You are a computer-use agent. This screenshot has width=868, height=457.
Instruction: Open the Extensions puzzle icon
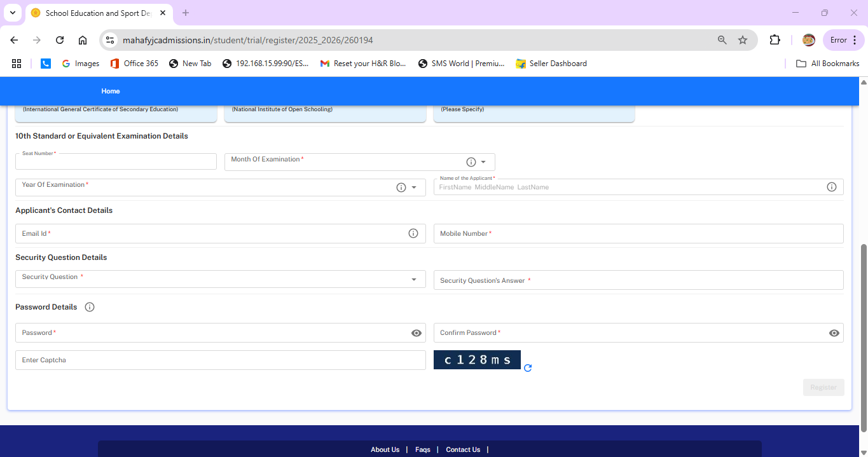pos(775,40)
